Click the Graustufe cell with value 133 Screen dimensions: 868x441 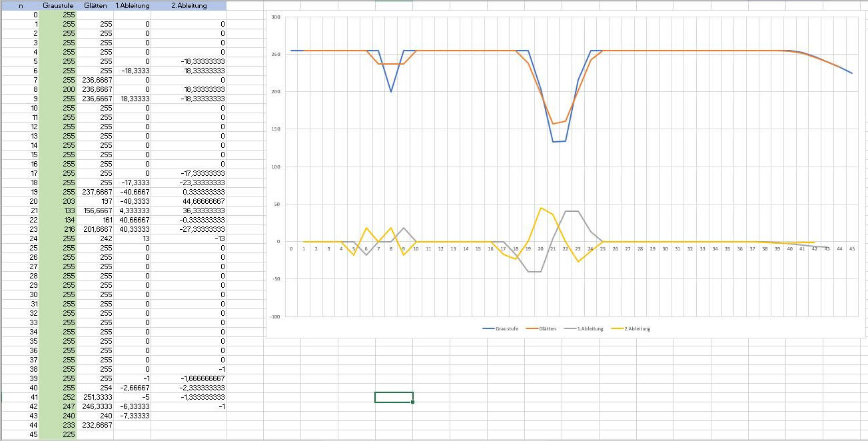[57, 211]
